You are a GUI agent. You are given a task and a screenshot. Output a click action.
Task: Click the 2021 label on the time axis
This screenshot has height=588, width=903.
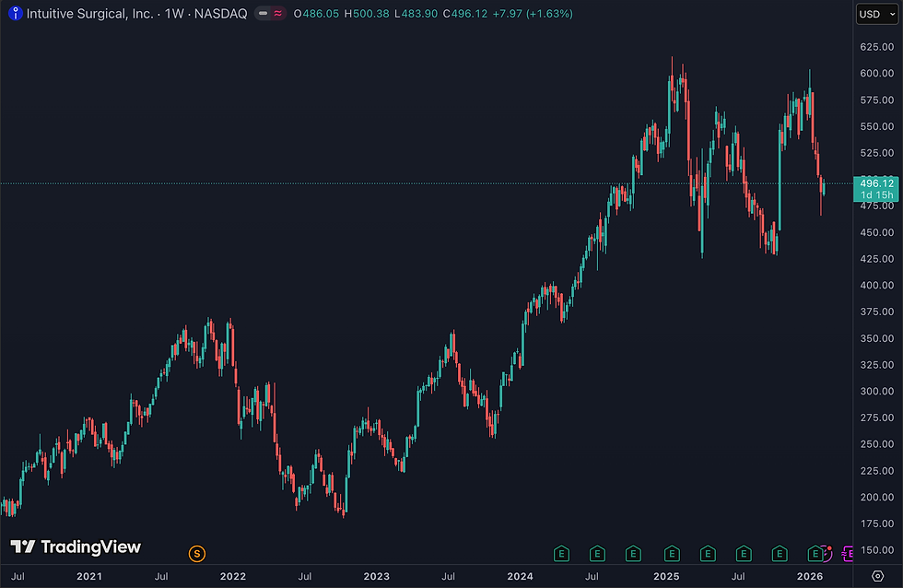[x=89, y=576]
